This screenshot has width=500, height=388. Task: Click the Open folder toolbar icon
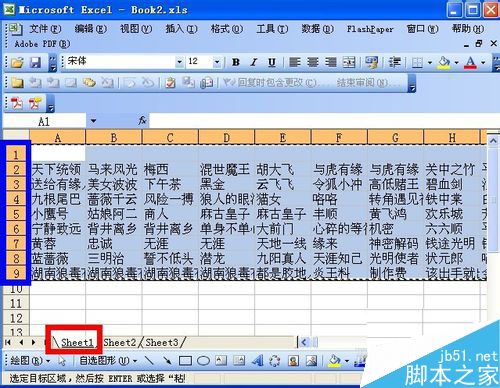pyautogui.click(x=17, y=62)
